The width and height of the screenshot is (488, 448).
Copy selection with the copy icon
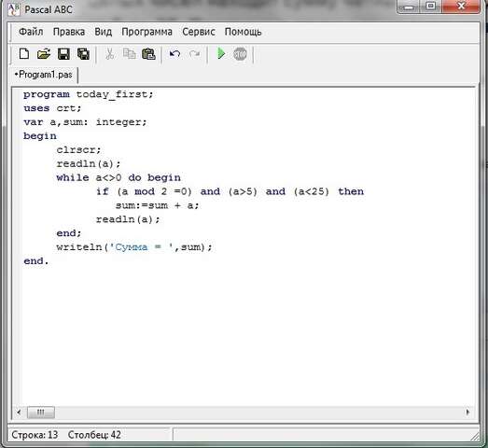point(129,54)
